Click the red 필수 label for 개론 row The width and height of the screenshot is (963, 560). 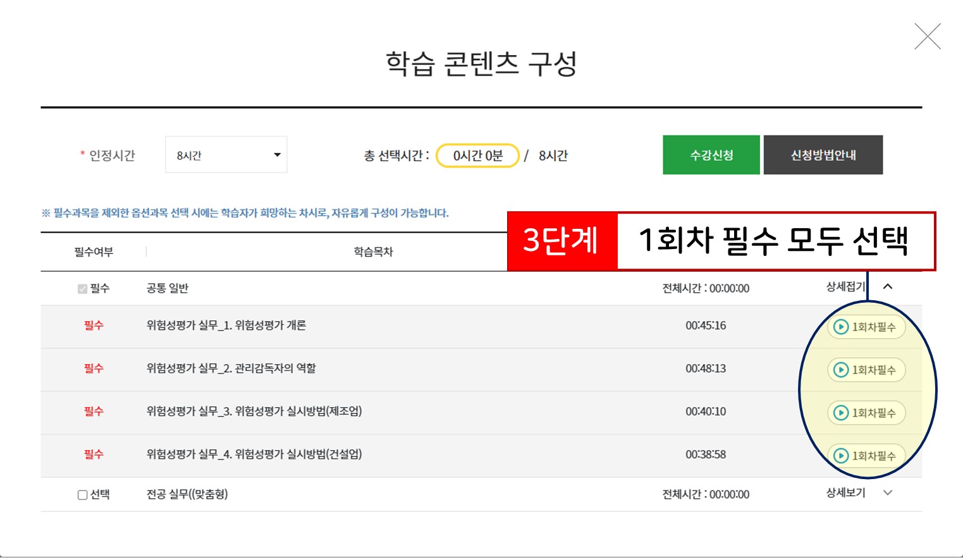click(x=94, y=326)
